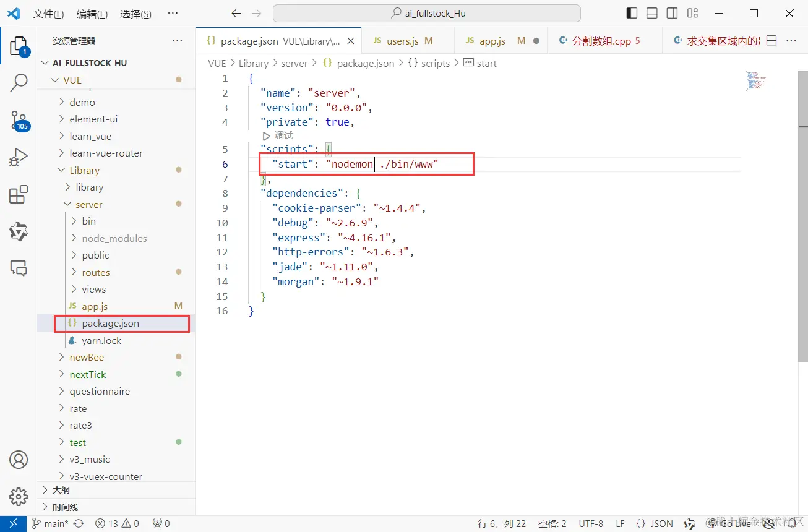Open the 编辑(E) menu
808x532 pixels.
click(92, 14)
